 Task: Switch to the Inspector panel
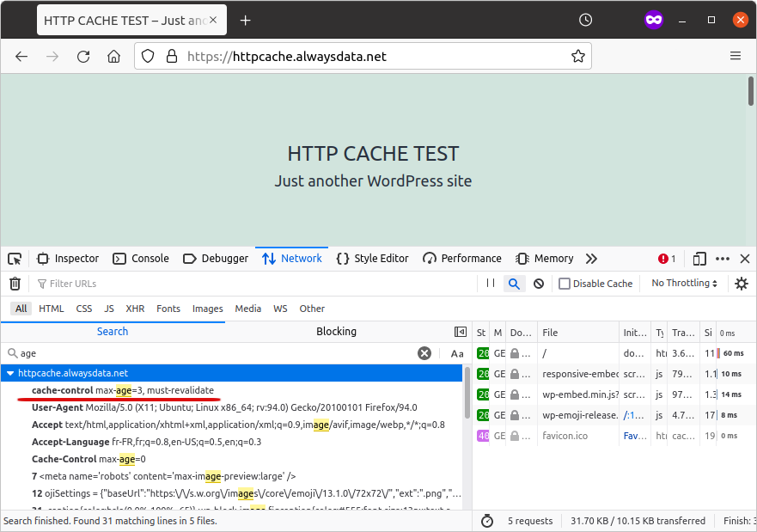68,259
